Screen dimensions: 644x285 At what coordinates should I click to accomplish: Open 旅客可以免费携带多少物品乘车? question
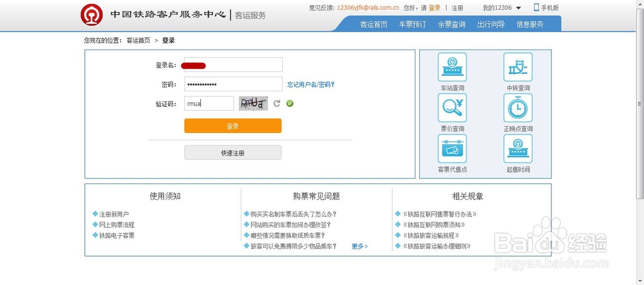(x=294, y=246)
